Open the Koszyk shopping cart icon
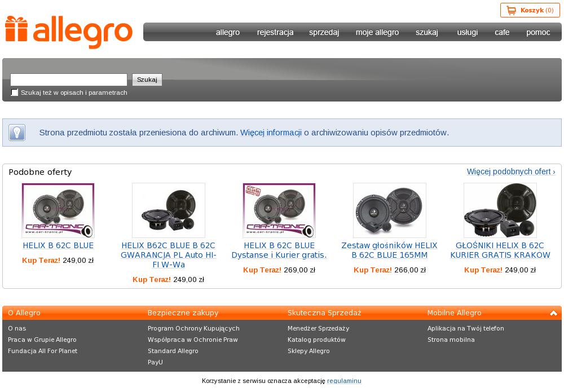This screenshot has width=564, height=392. pyautogui.click(x=511, y=10)
